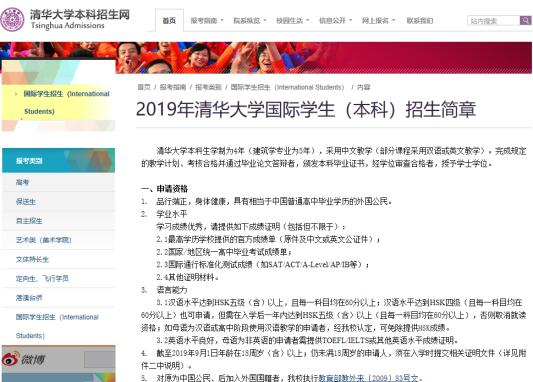Focus the 站内搜索 search field
The image size is (533, 382).
(494, 20)
